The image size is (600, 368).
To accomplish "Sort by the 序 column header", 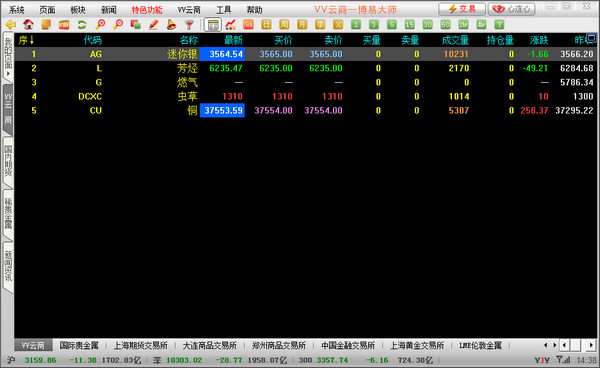I will [26, 40].
